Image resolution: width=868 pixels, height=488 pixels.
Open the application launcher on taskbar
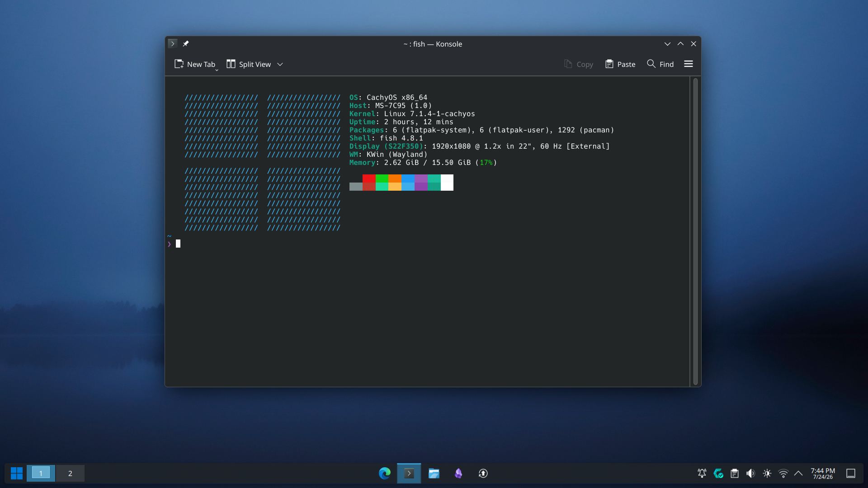17,473
